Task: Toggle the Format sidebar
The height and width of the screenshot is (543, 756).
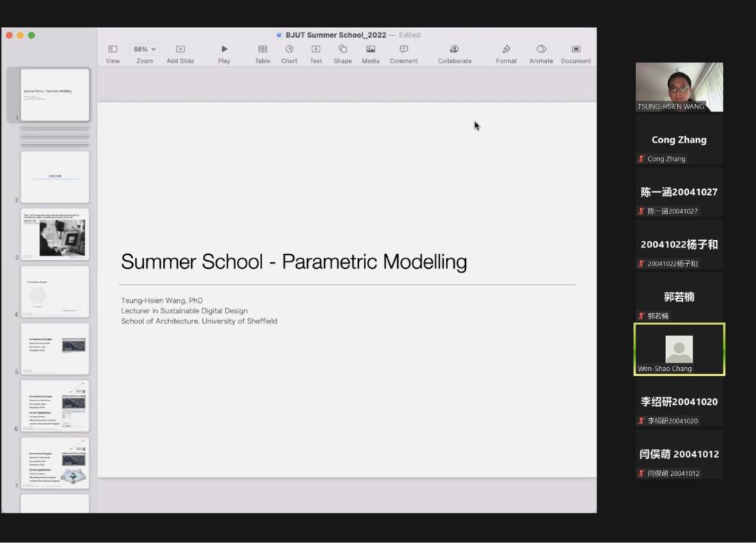Action: click(x=506, y=49)
